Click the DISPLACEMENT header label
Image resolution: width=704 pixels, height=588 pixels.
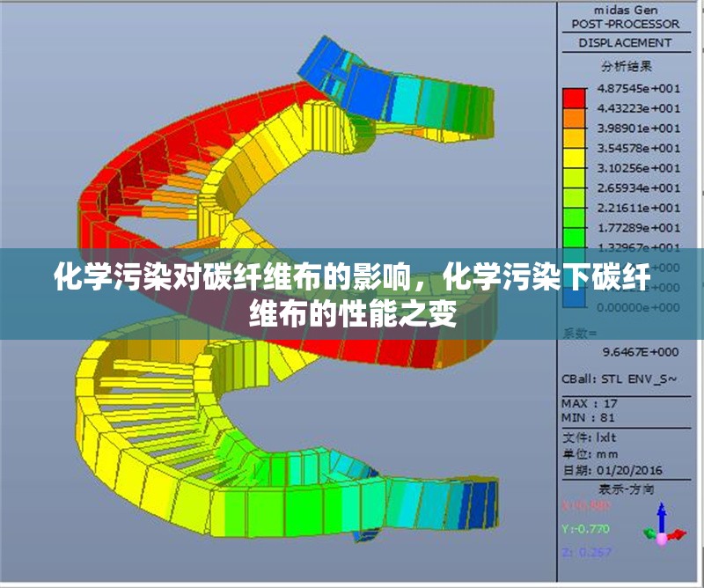coord(624,42)
